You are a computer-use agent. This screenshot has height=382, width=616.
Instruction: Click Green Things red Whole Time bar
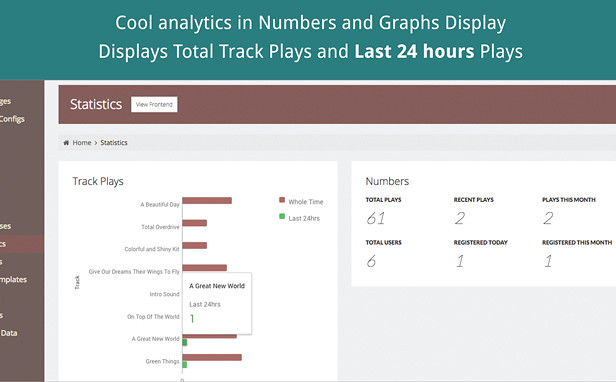pos(212,357)
